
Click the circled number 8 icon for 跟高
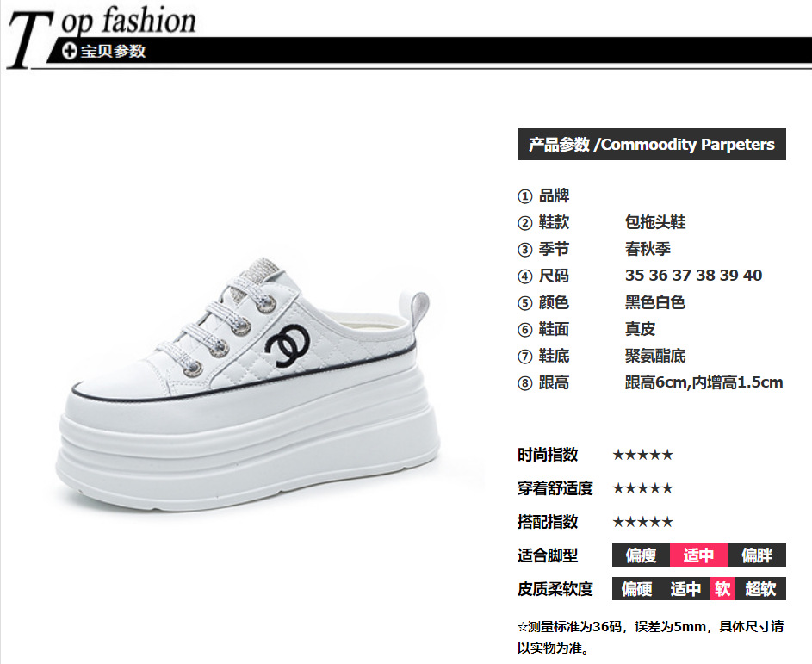coord(524,384)
